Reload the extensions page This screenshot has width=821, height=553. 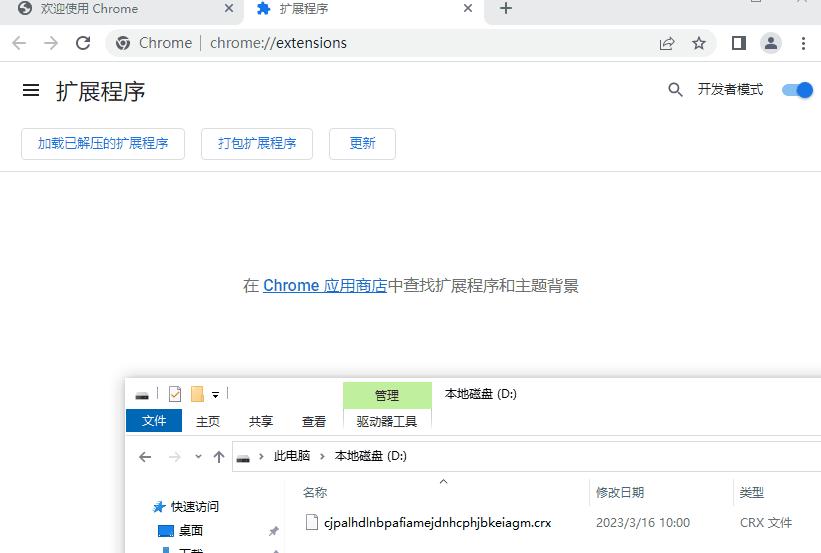pos(83,43)
